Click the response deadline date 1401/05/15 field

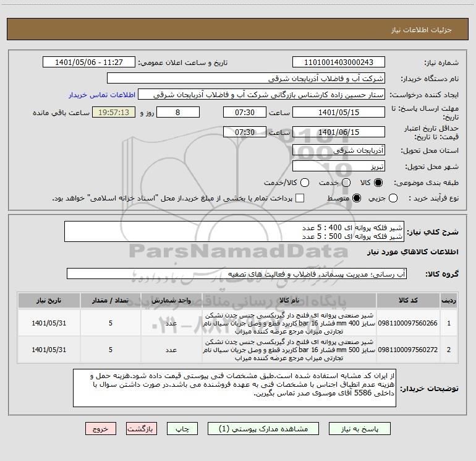[339, 112]
